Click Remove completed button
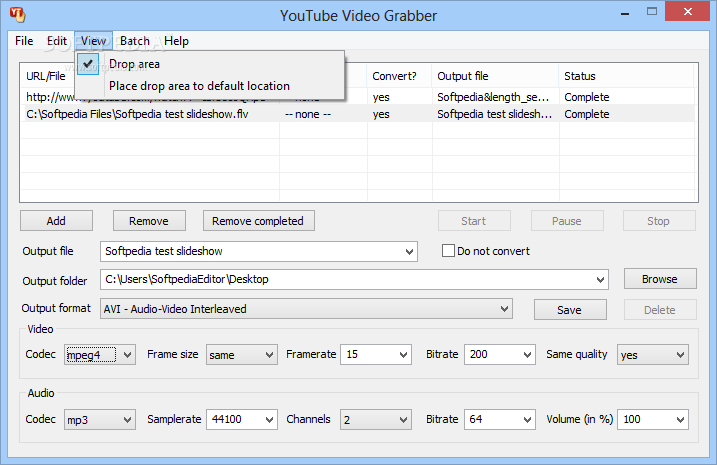Screen dimensions: 717x465 click(x=258, y=221)
